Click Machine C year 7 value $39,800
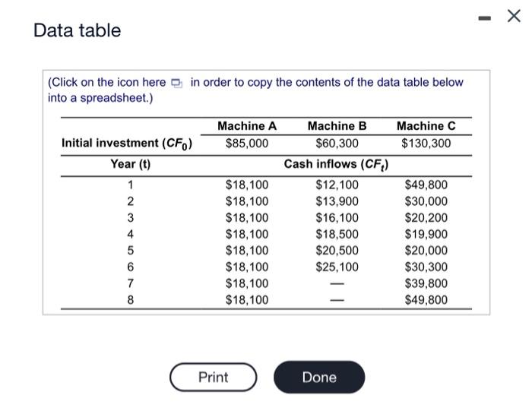The width and height of the screenshot is (532, 417). (426, 283)
